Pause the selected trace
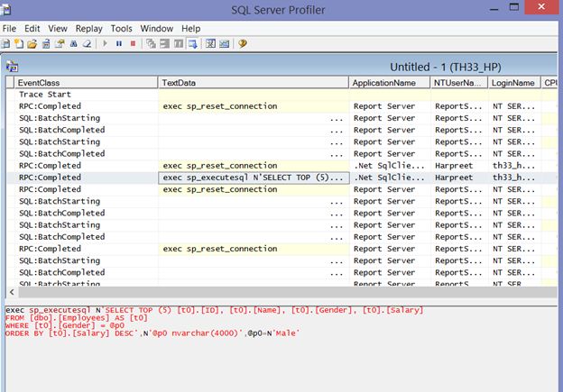This screenshot has height=392, width=563. coord(119,43)
